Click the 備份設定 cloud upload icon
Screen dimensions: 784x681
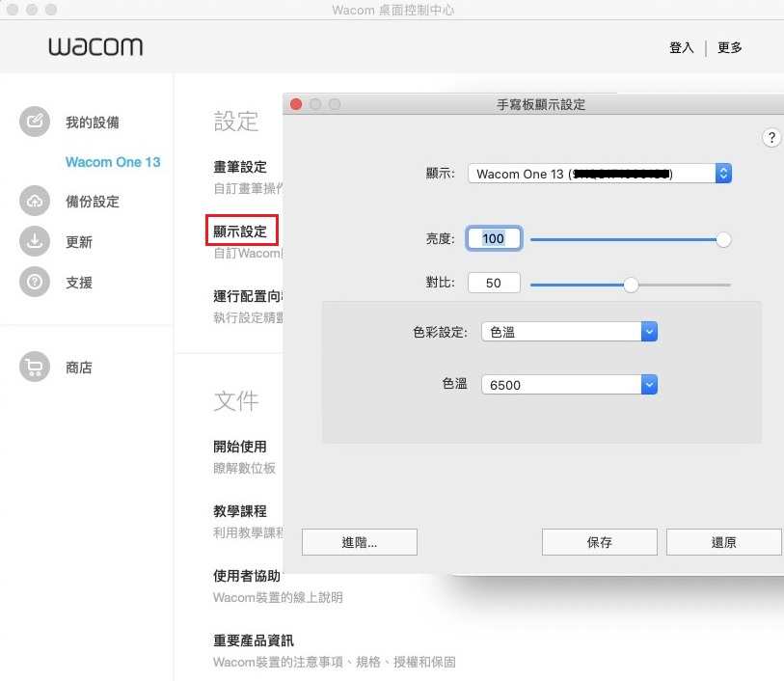(35, 201)
